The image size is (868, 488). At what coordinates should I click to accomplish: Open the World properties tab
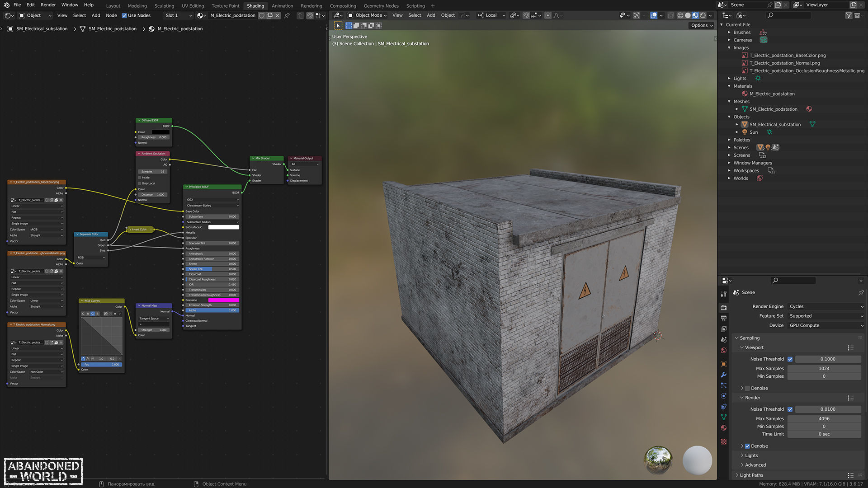coord(724,351)
